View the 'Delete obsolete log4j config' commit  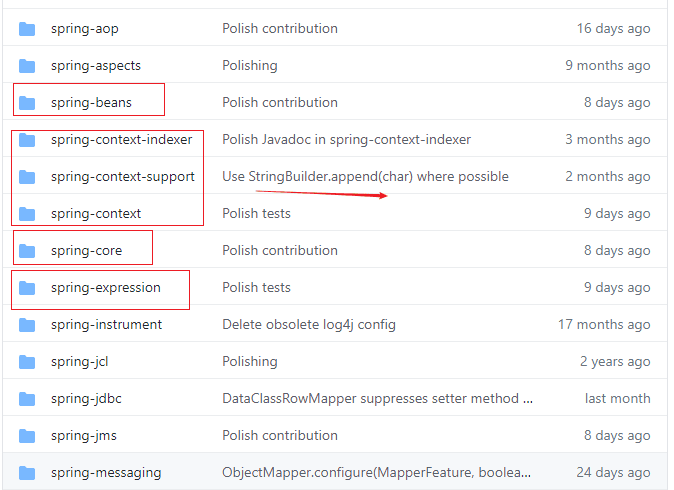click(309, 325)
